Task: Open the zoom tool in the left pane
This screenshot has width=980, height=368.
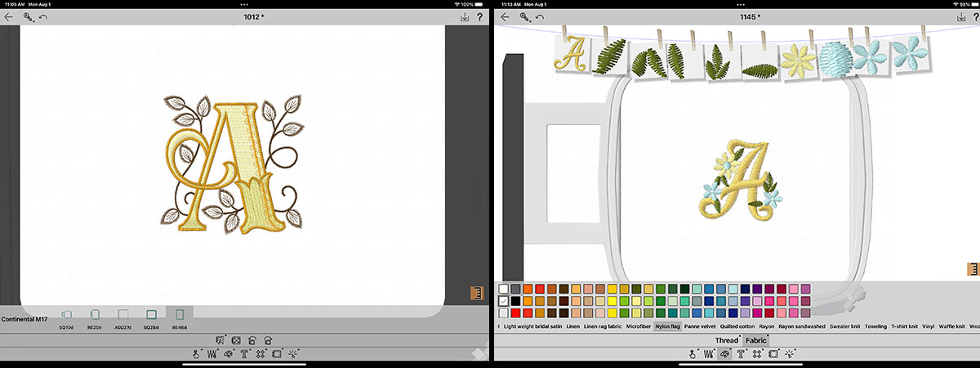Action: (28, 16)
